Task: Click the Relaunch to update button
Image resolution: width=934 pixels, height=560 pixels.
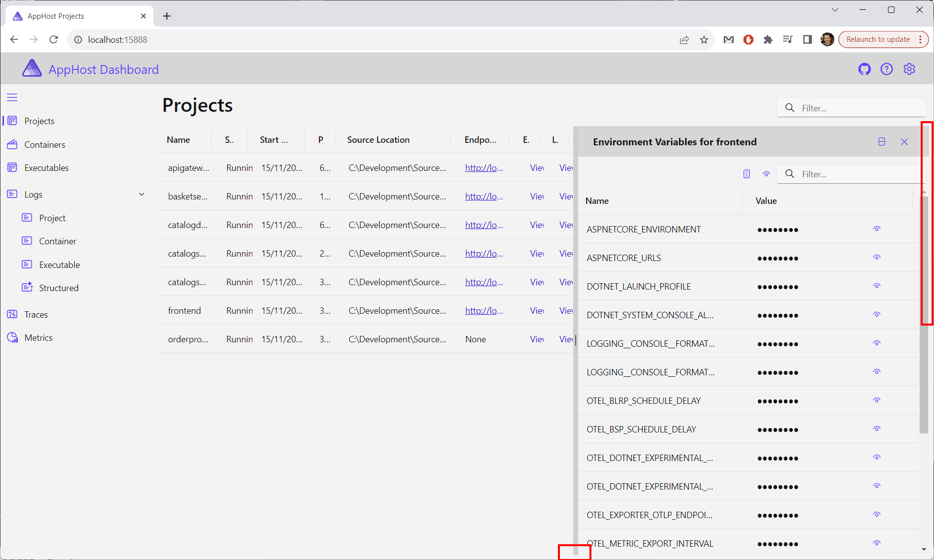Action: pyautogui.click(x=877, y=39)
